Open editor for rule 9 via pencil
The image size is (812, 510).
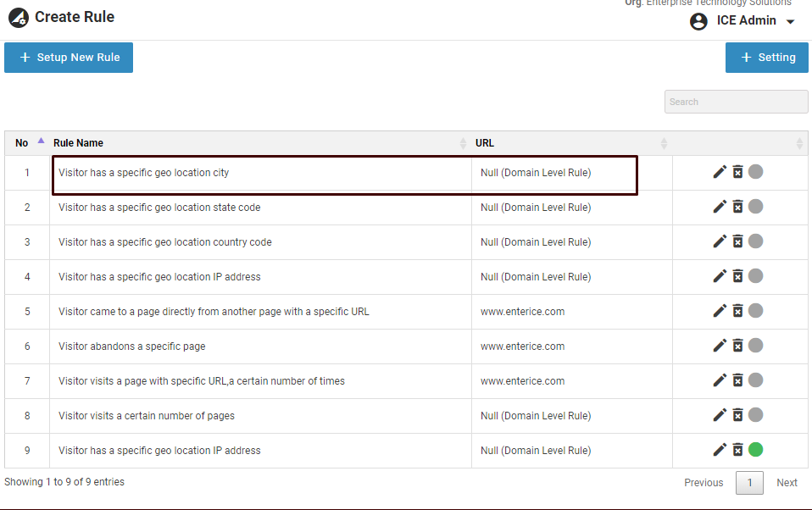[720, 450]
